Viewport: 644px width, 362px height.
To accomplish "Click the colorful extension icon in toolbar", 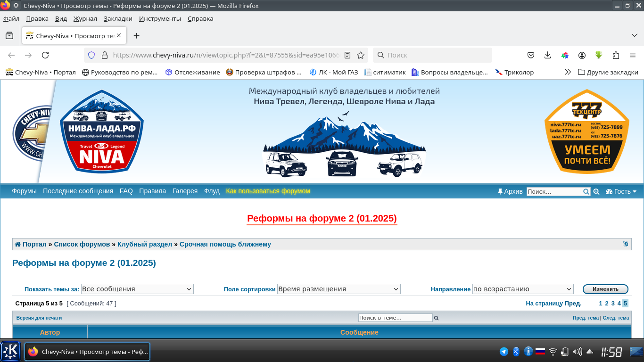I will coord(565,55).
